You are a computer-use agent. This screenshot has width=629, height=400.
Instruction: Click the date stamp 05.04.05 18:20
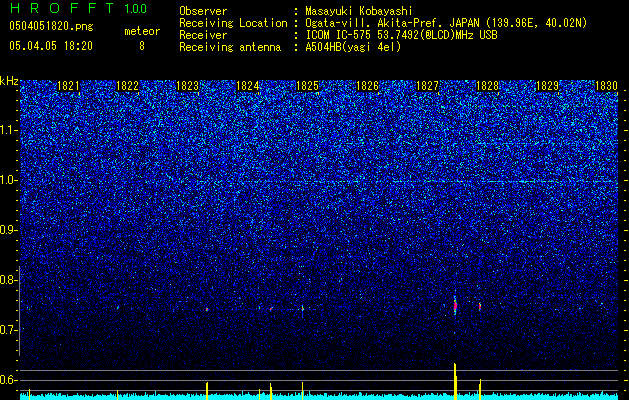pos(51,46)
